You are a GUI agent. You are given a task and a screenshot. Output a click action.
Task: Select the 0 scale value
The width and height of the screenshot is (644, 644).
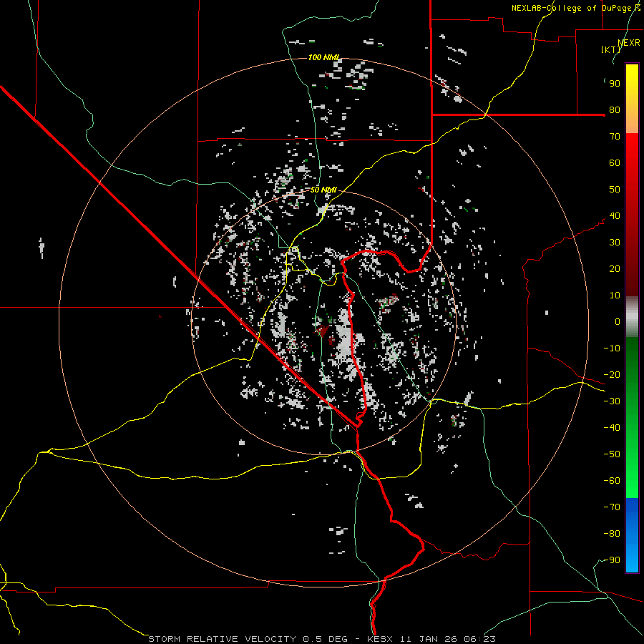pyautogui.click(x=618, y=322)
